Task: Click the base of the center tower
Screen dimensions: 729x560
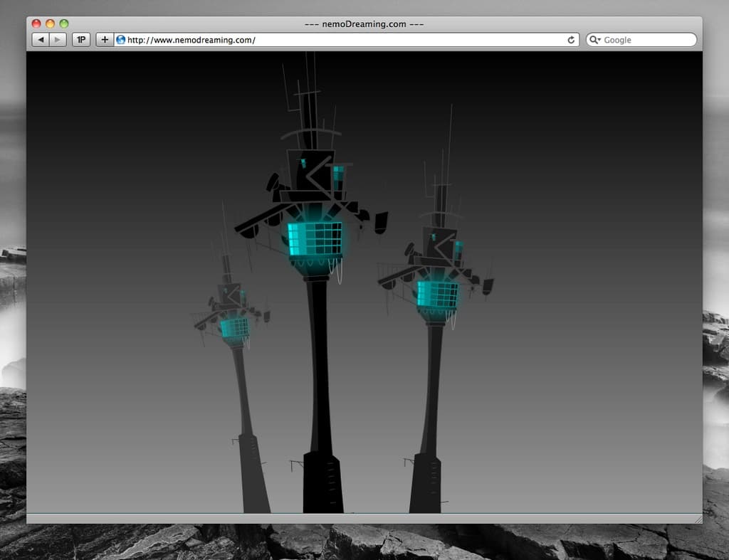Action: pyautogui.click(x=322, y=484)
